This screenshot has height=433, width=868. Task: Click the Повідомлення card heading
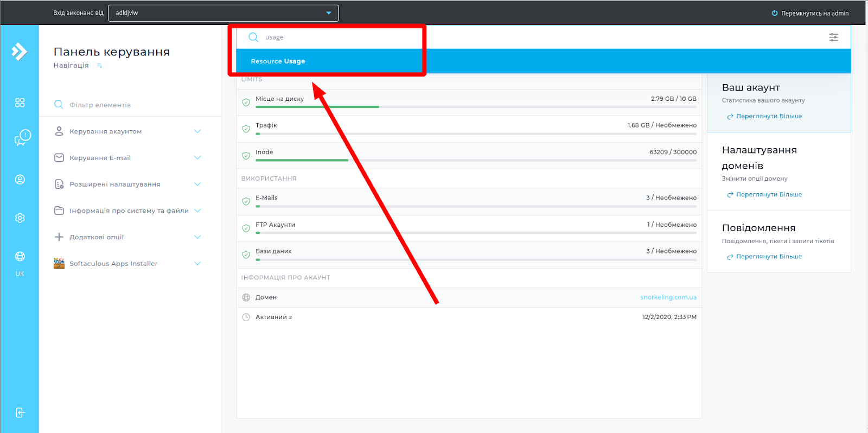758,228
